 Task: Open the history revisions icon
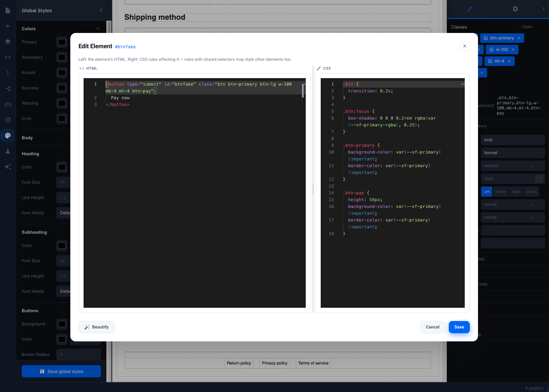pyautogui.click(x=8, y=120)
